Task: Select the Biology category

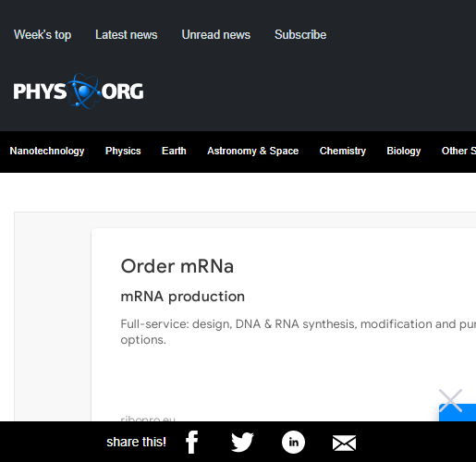Action: [404, 151]
